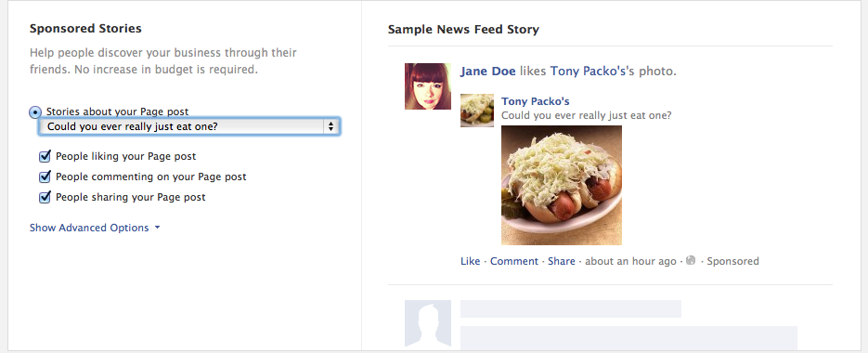The image size is (868, 353).
Task: Click the Share link under the photo
Action: point(562,261)
